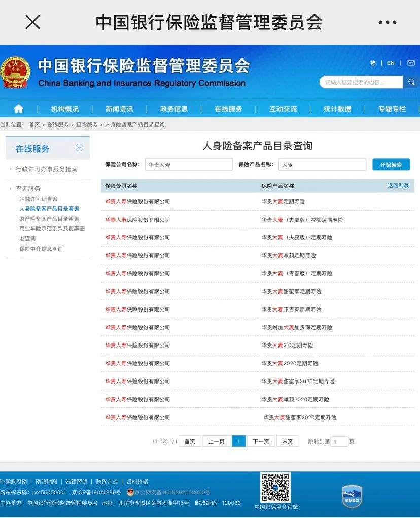Open the 新闻资讯 menu
This screenshot has width=420, height=518.
click(x=119, y=109)
